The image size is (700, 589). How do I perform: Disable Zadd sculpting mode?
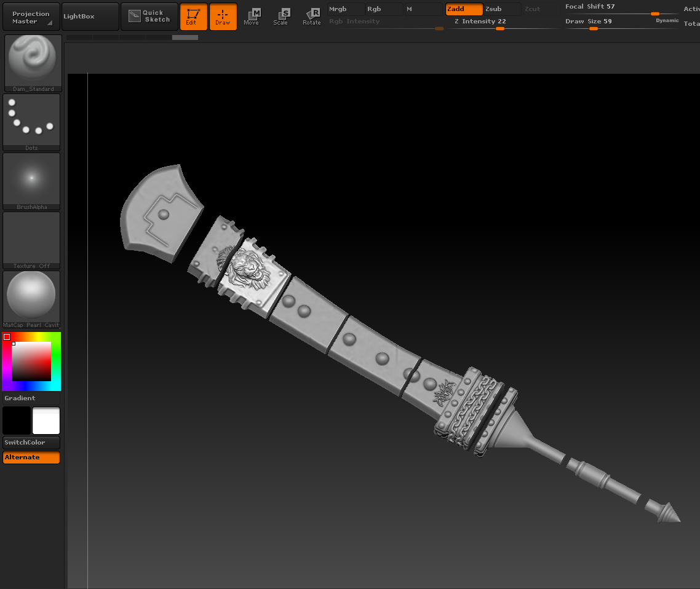463,9
